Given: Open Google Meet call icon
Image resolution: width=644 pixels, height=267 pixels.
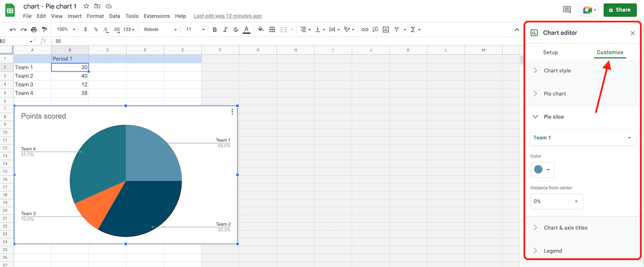Looking at the screenshot, I should click(589, 10).
